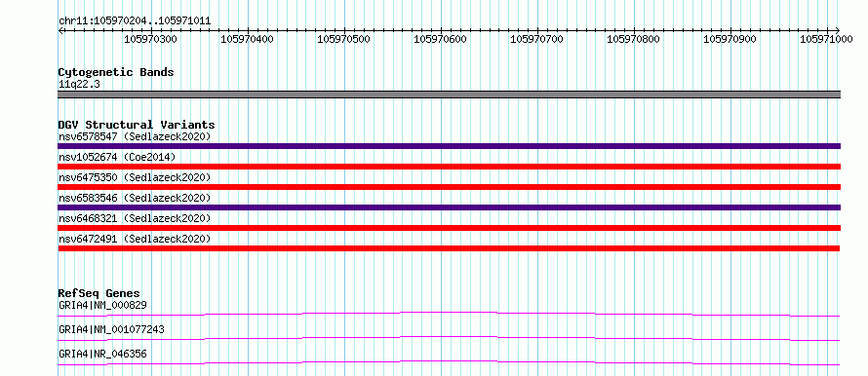The height and width of the screenshot is (376, 868).
Task: Open the nsv6578547 (Sedlazeck2020) variant label
Action: click(x=135, y=136)
